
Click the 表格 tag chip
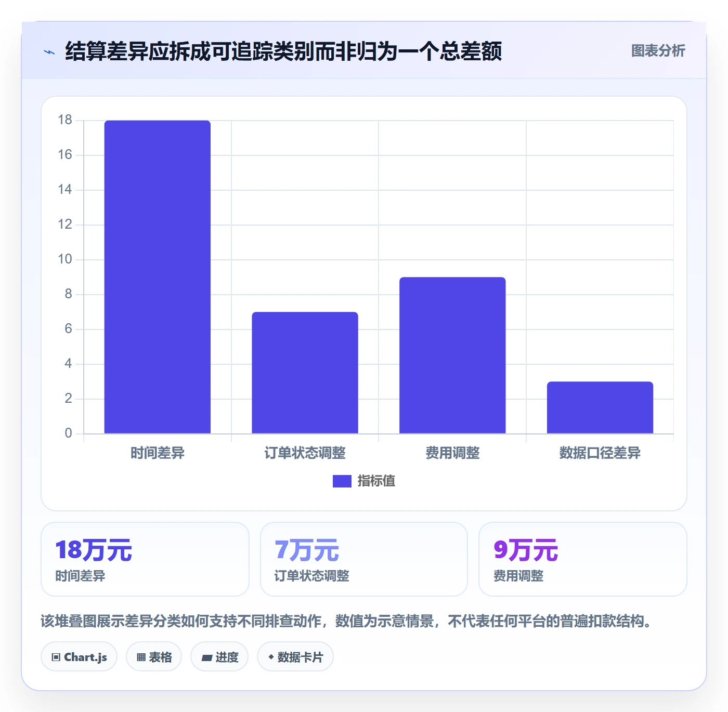point(154,657)
